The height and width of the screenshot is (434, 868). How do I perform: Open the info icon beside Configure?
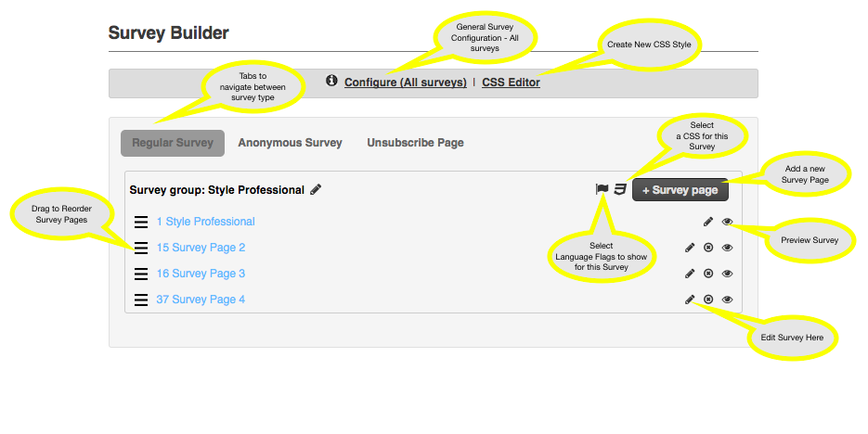[331, 81]
